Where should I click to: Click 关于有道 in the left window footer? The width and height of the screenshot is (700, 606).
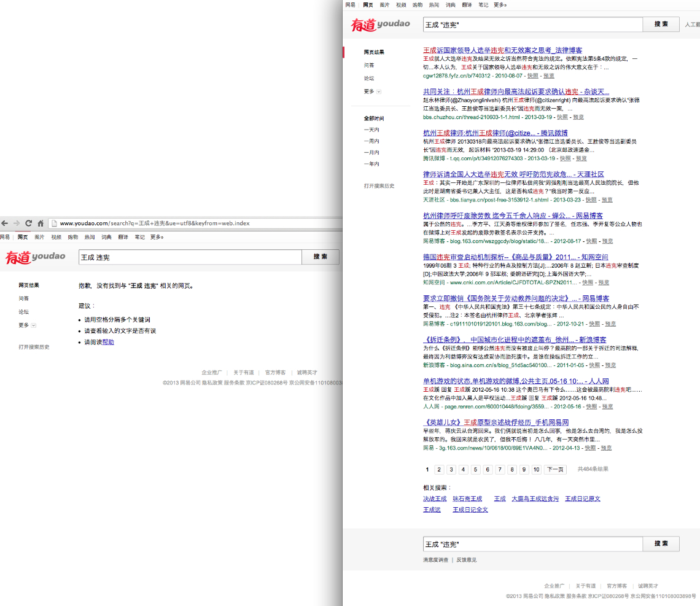coord(244,373)
